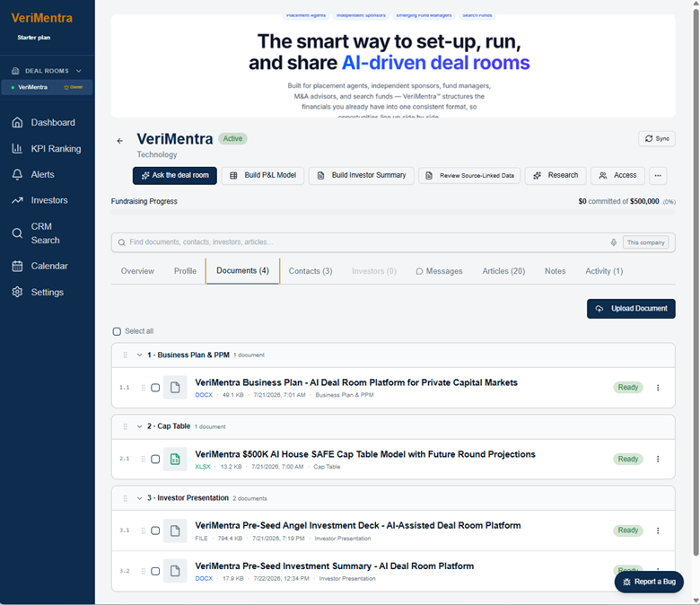Click drag handle on row 2.1

(143, 459)
